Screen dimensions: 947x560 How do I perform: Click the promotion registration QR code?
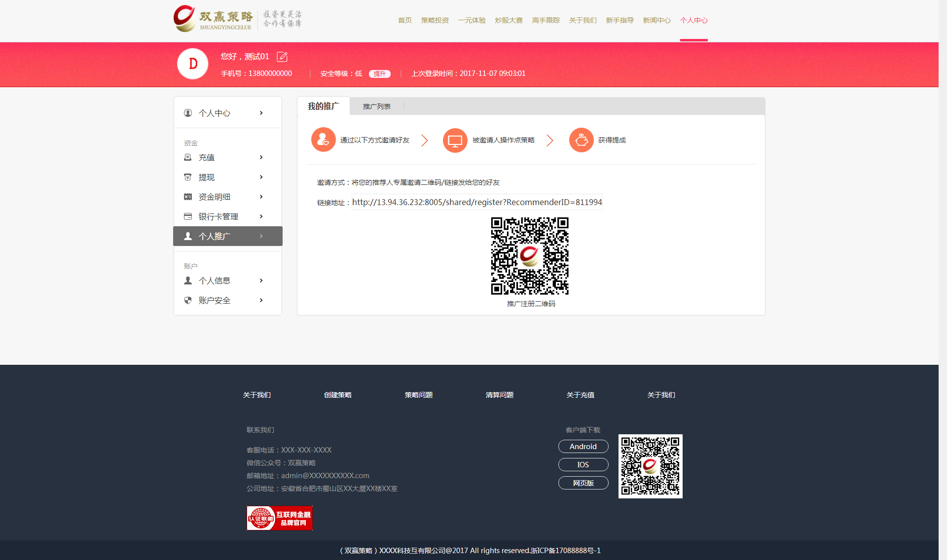tap(530, 256)
